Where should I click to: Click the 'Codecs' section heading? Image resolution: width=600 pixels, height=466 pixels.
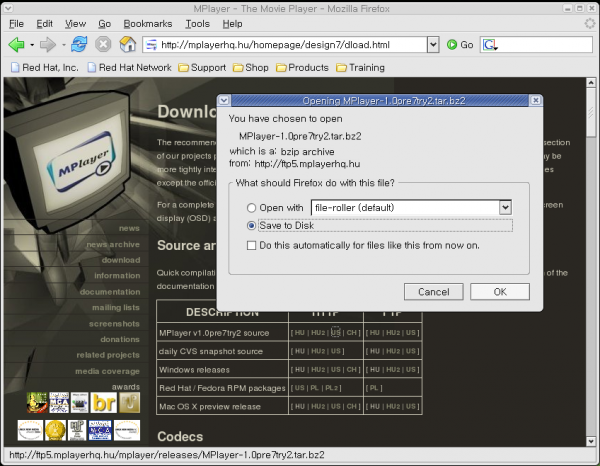coord(180,437)
